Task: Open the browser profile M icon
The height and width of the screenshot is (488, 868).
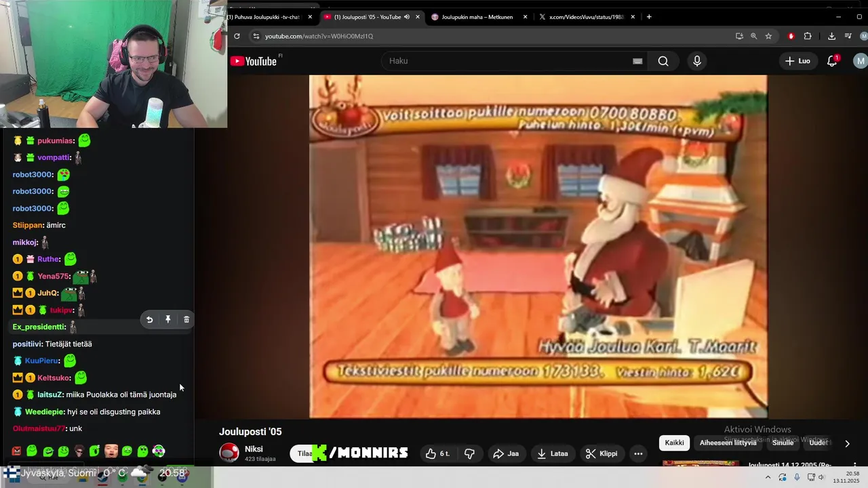Action: pos(863,36)
